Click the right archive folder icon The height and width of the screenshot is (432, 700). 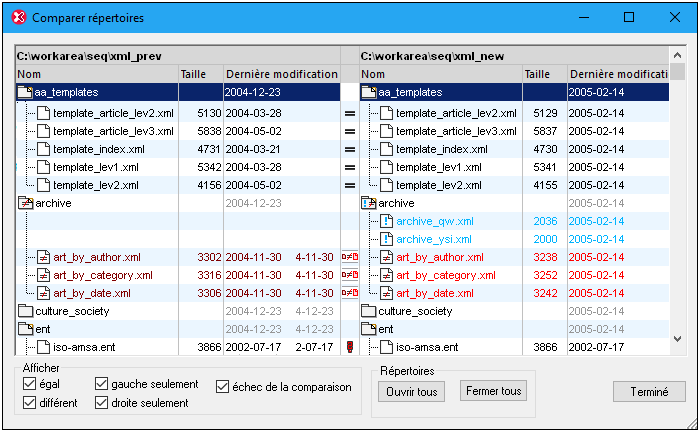pos(369,203)
